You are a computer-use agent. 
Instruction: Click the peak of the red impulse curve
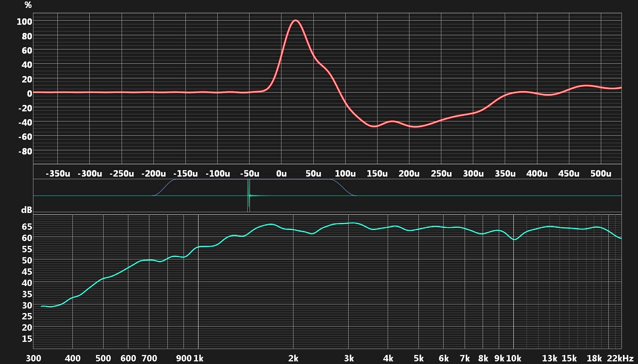[295, 20]
